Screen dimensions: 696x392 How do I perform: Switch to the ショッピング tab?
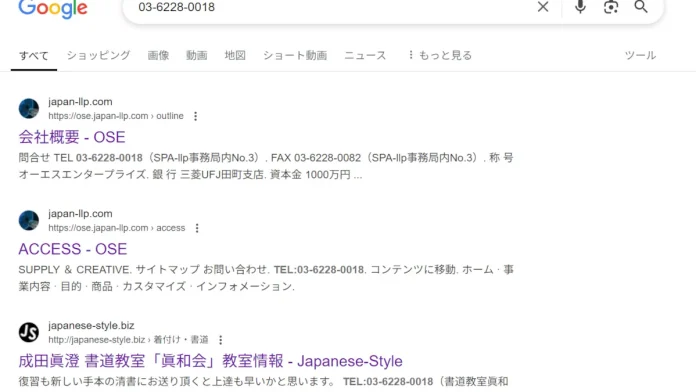(x=99, y=55)
